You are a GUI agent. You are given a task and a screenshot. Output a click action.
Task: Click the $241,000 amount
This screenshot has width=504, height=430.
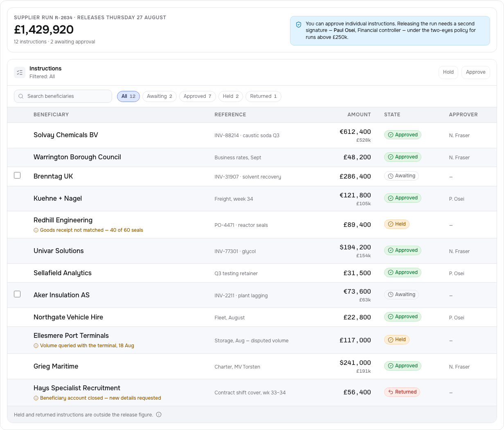point(355,363)
